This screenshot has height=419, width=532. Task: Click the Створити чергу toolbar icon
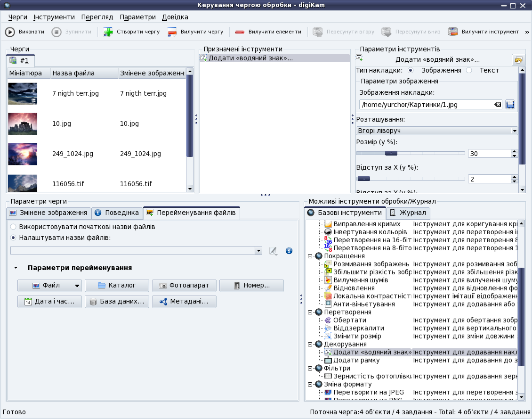[x=109, y=32]
